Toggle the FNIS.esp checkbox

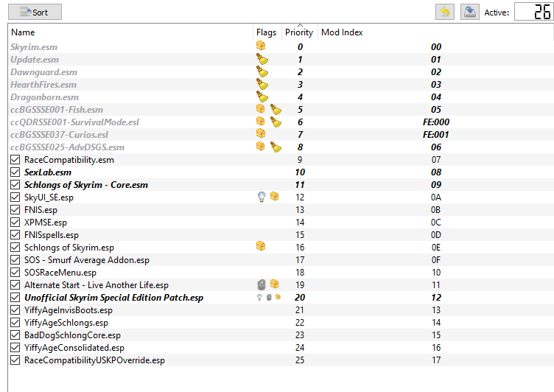pyautogui.click(x=15, y=210)
